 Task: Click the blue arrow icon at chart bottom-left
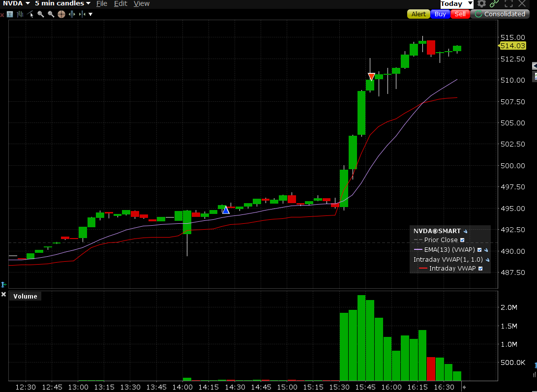(3, 284)
